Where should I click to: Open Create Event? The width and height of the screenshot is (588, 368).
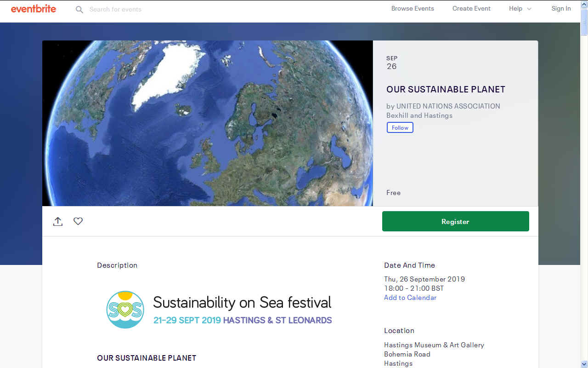[471, 8]
